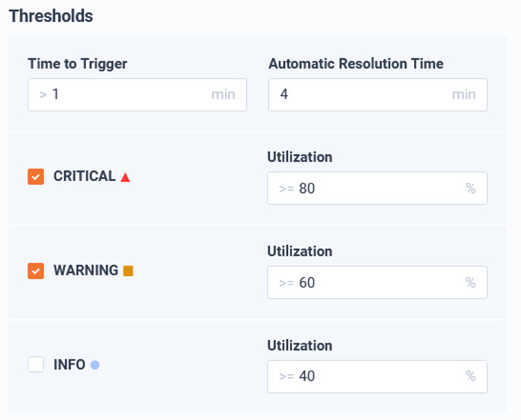Select the WARNING Utilization input showing 60
The height and width of the screenshot is (420, 521).
click(x=377, y=282)
